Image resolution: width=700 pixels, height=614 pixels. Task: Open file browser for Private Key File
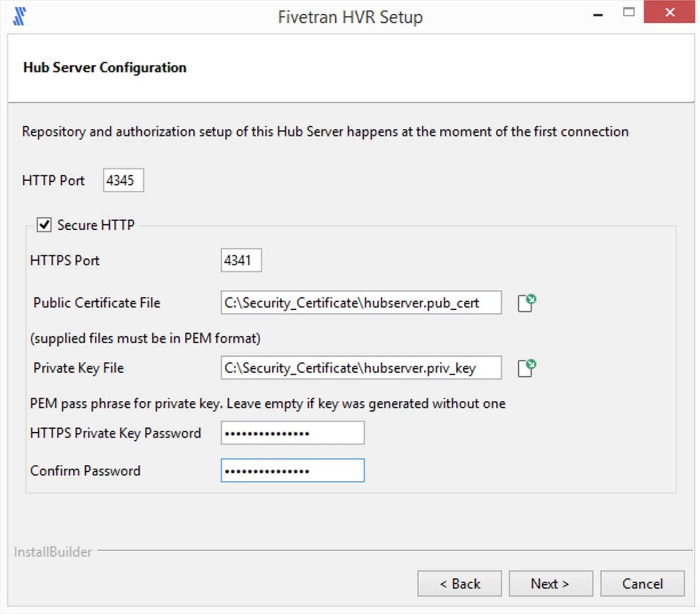[x=526, y=368]
